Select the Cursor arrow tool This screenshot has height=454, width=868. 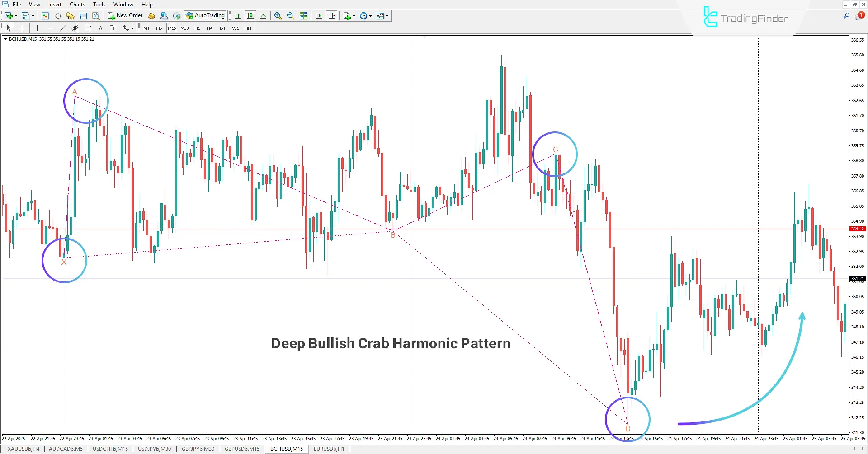[8, 28]
